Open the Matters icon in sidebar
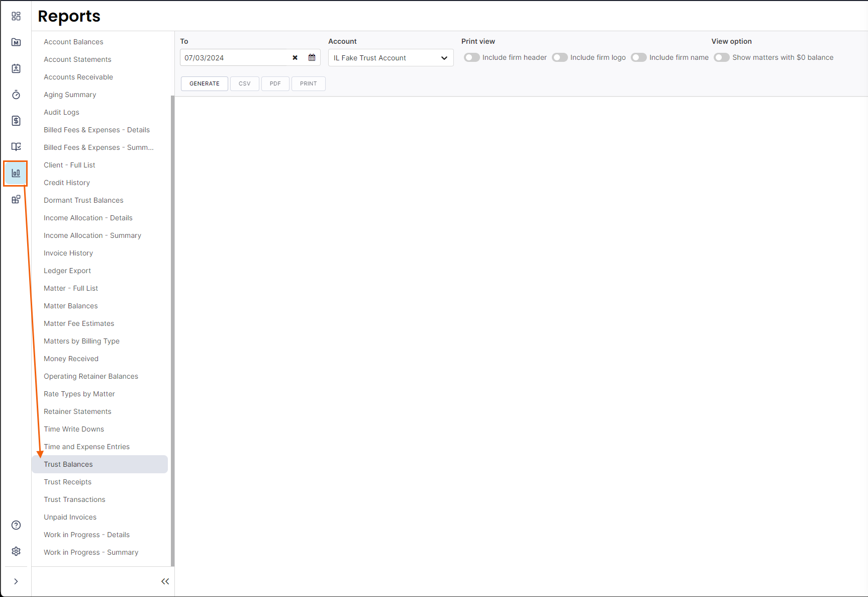The image size is (868, 597). point(16,42)
